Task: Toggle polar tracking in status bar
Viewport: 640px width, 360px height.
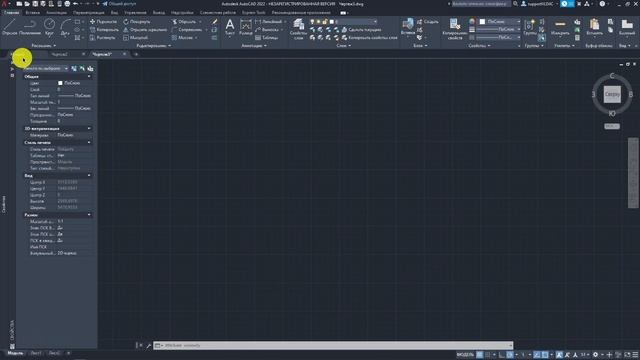Action: tap(510, 355)
